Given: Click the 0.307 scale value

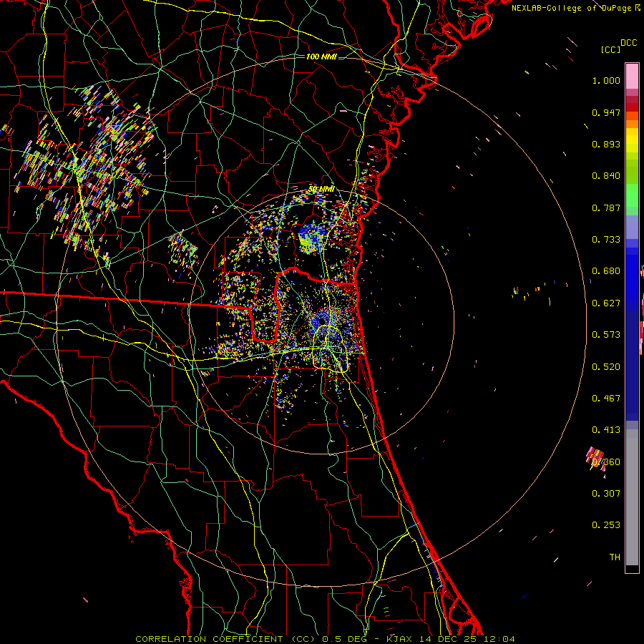Looking at the screenshot, I should [x=606, y=494].
